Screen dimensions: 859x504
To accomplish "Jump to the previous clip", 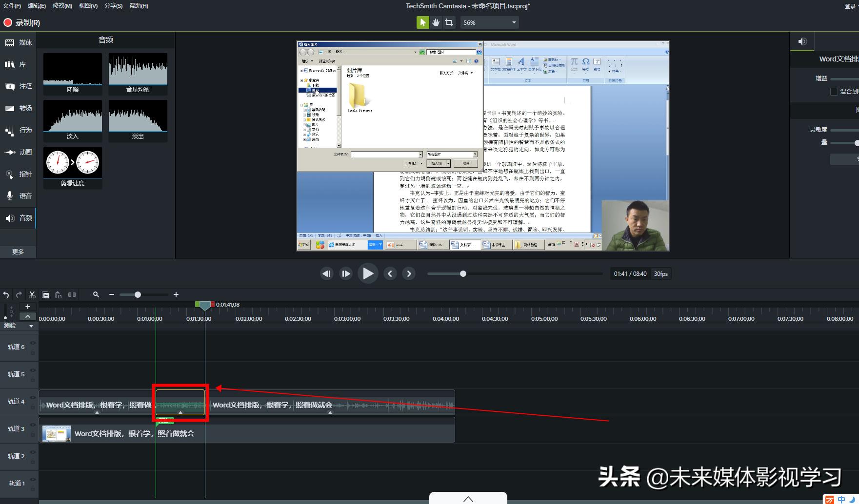I will click(390, 274).
